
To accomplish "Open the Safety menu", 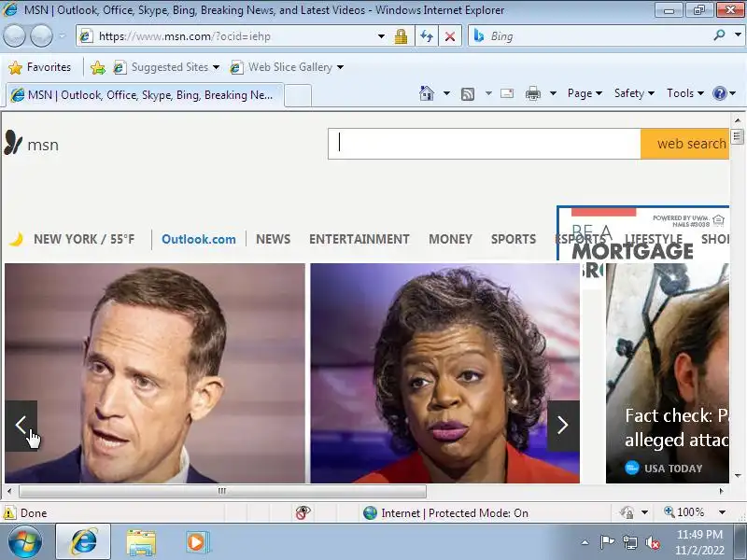I will click(x=634, y=93).
